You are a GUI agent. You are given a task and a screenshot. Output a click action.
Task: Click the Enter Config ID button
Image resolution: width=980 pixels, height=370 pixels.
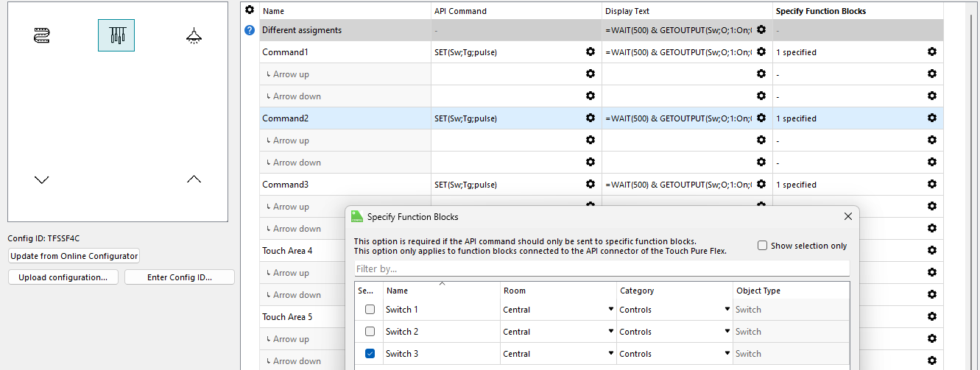coord(180,277)
